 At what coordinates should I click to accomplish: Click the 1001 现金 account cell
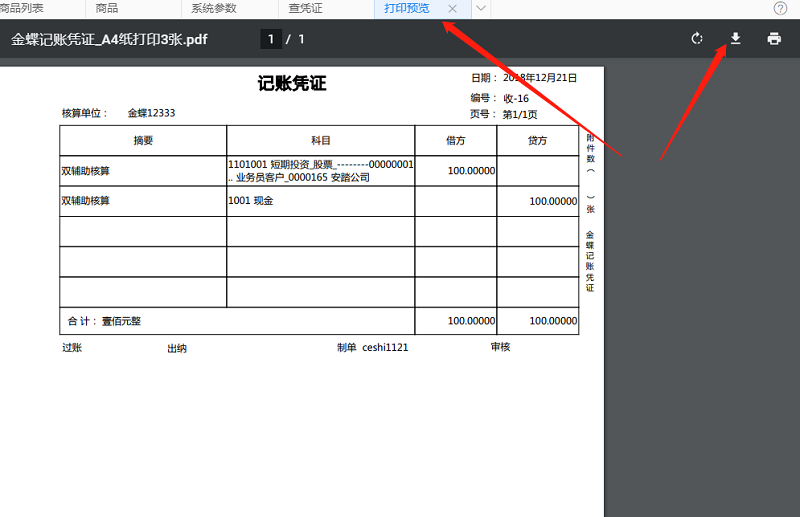pyautogui.click(x=251, y=201)
